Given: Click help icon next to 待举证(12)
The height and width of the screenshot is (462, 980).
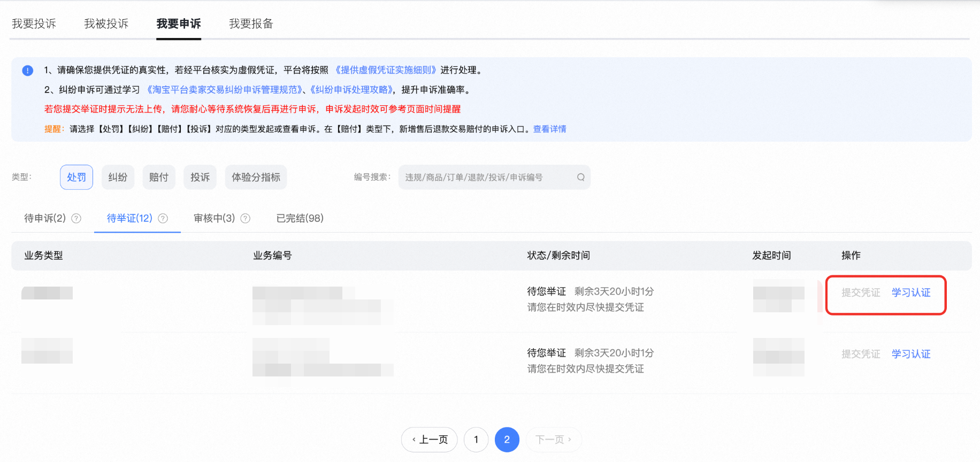Looking at the screenshot, I should click(x=163, y=218).
